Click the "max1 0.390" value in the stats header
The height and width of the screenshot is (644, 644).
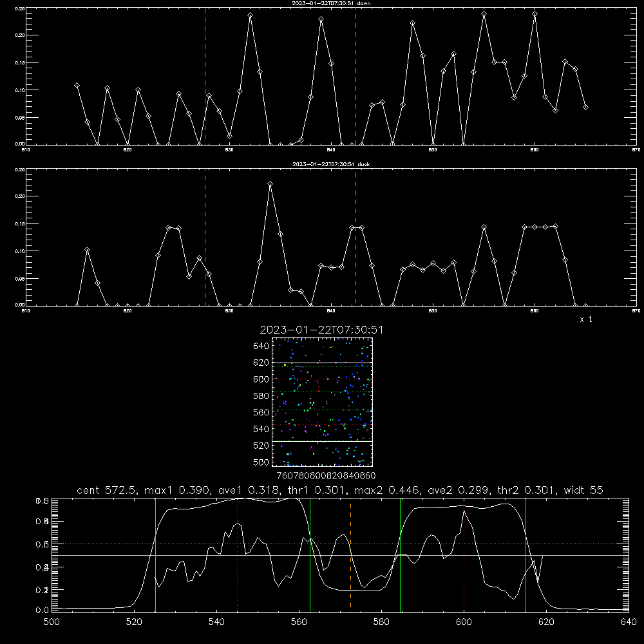[178, 490]
